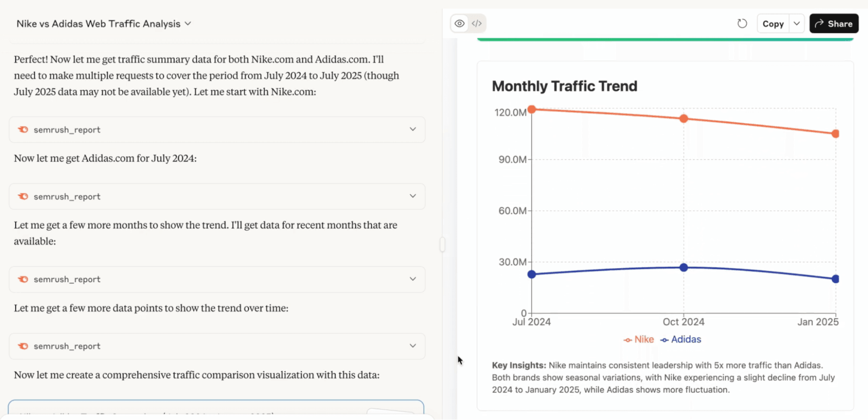Click the Share button
Image resolution: width=868 pixels, height=420 pixels.
point(833,23)
